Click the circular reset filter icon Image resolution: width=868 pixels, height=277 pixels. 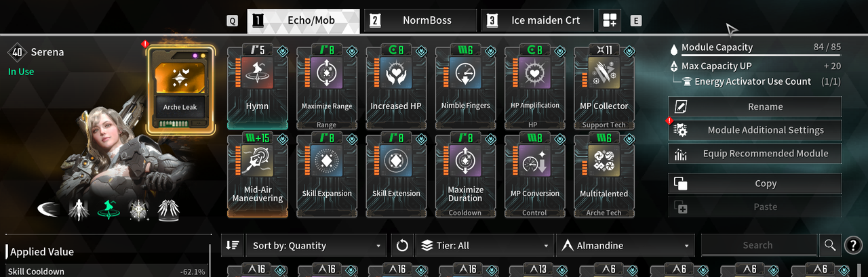(x=402, y=245)
